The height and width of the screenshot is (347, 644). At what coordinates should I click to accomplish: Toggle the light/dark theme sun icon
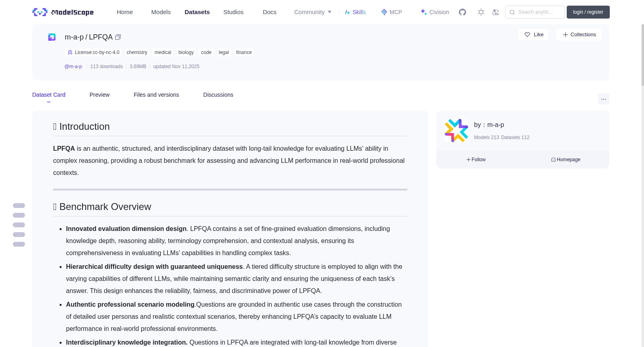pos(481,12)
